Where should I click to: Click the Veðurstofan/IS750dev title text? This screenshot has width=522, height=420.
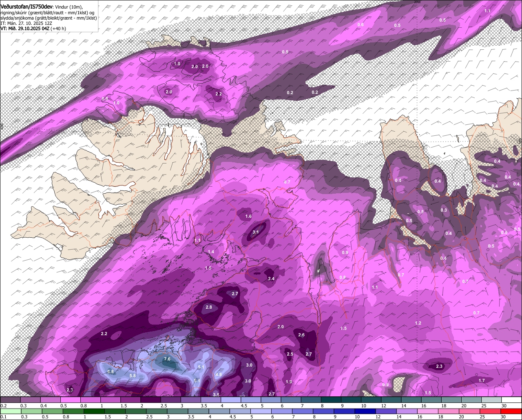27,7
